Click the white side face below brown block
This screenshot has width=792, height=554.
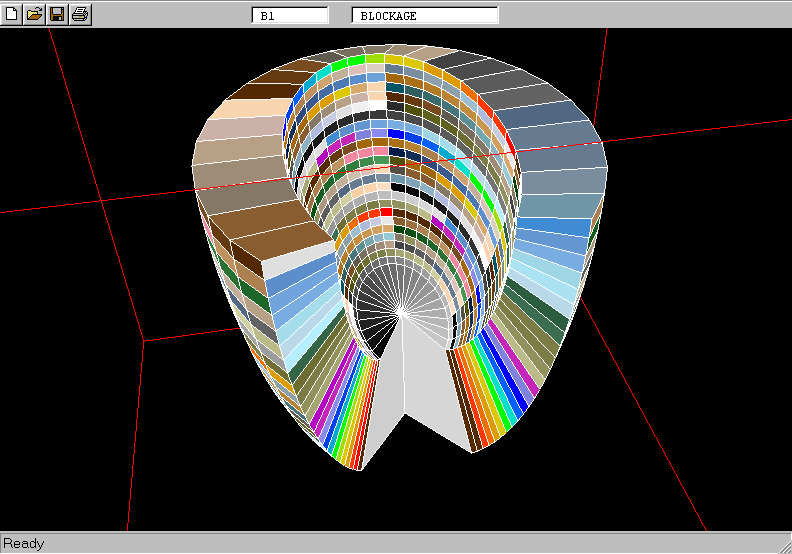click(x=300, y=263)
